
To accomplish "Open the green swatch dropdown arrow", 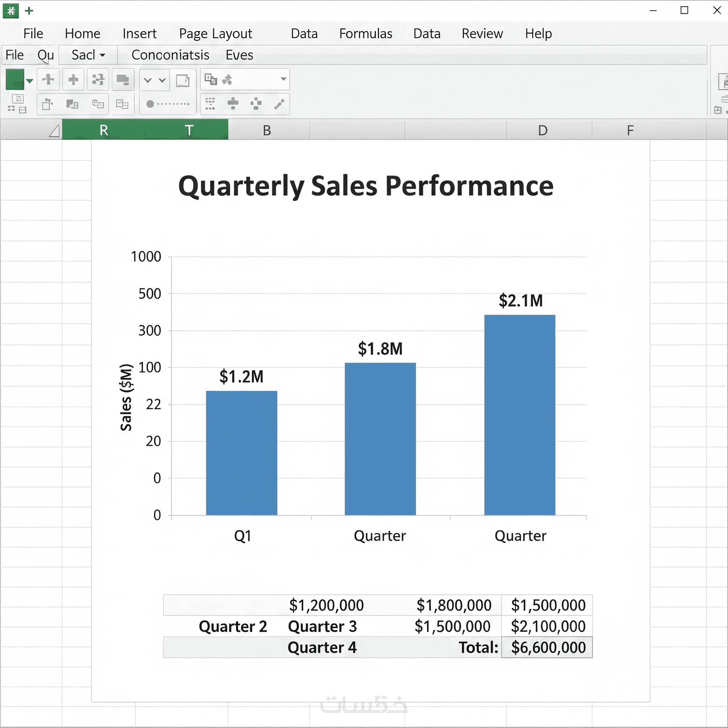I will point(30,81).
